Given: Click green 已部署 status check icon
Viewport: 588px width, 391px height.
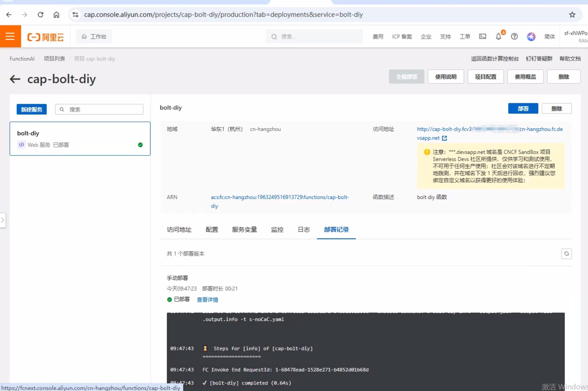Looking at the screenshot, I should coord(170,299).
